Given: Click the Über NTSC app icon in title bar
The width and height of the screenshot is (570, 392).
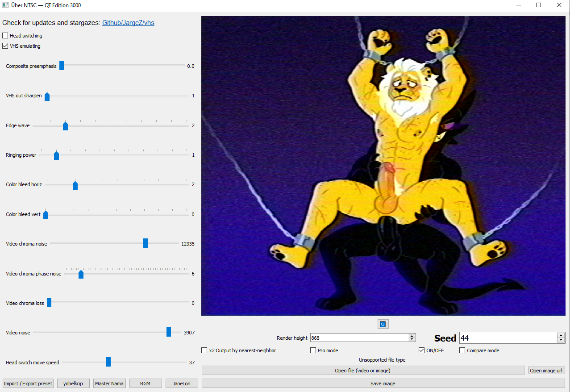Looking at the screenshot, I should (5, 5).
